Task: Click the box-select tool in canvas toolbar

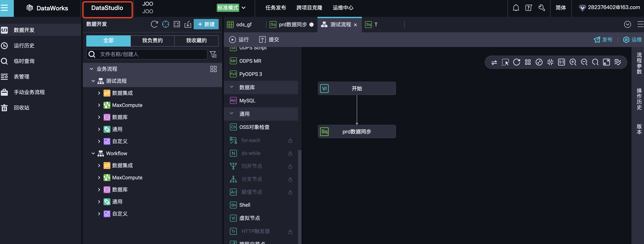Action: (x=505, y=62)
